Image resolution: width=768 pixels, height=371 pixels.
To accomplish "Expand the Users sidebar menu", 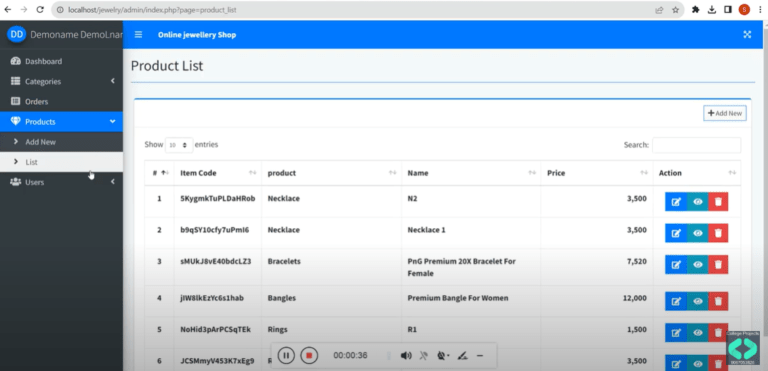I will (x=61, y=182).
